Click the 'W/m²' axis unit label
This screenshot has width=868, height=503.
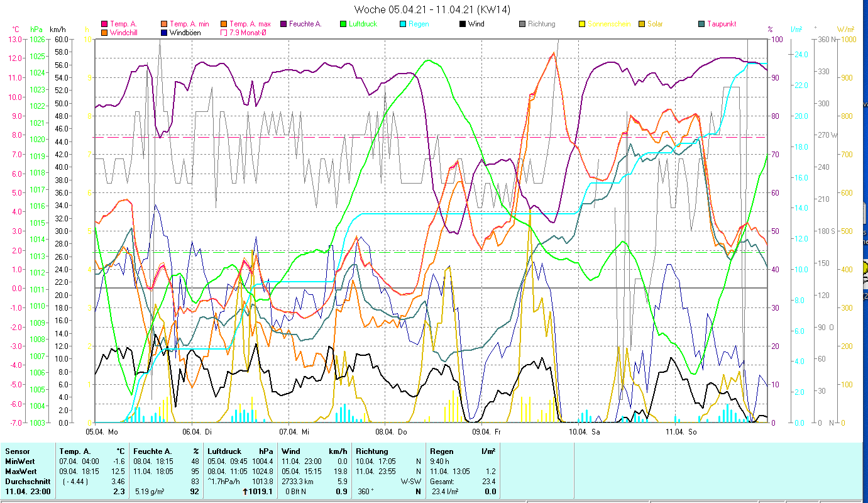tap(847, 30)
